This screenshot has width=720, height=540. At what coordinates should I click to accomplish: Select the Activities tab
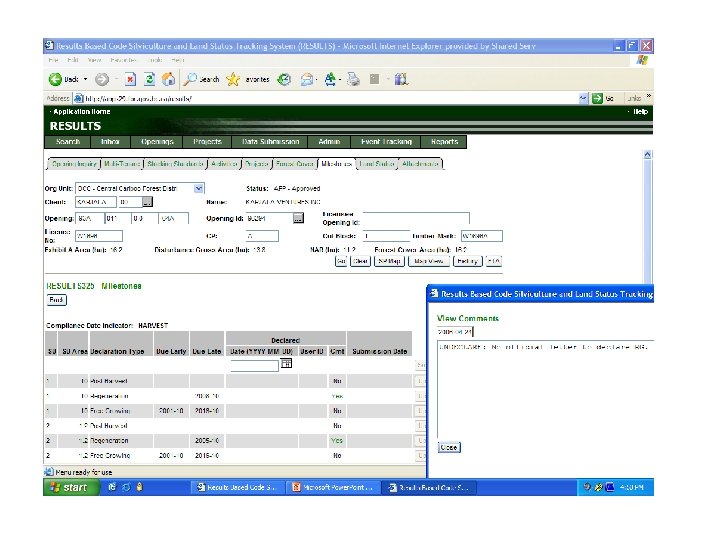point(225,163)
